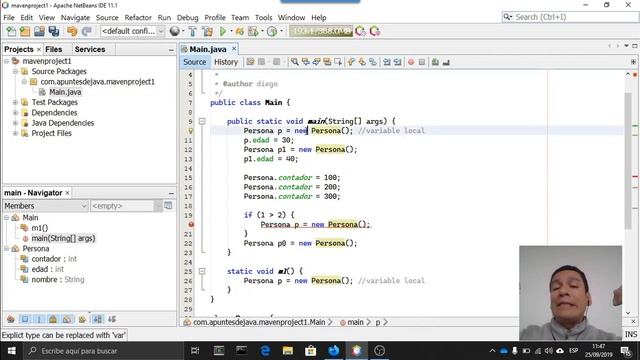Click the Shift Line Right icon

point(397,62)
